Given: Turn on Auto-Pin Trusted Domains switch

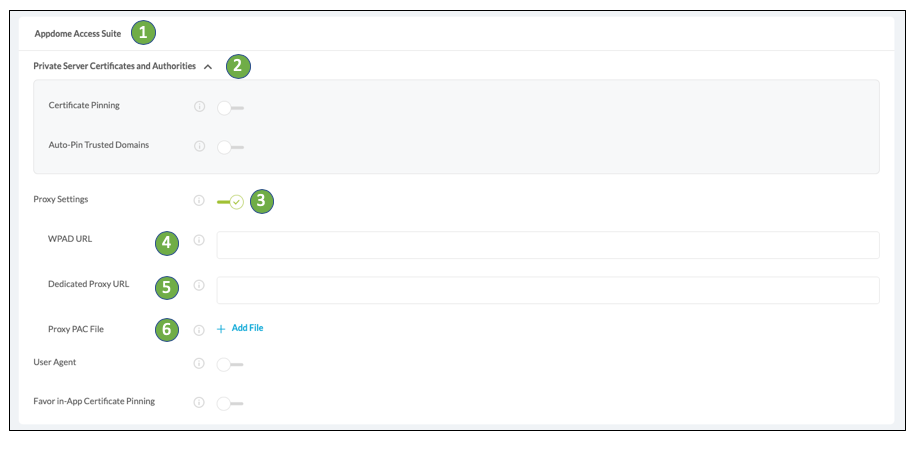Looking at the screenshot, I should tap(230, 146).
